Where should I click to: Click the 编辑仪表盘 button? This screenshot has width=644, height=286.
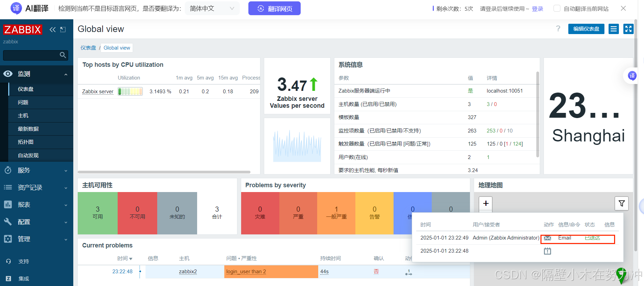[586, 29]
